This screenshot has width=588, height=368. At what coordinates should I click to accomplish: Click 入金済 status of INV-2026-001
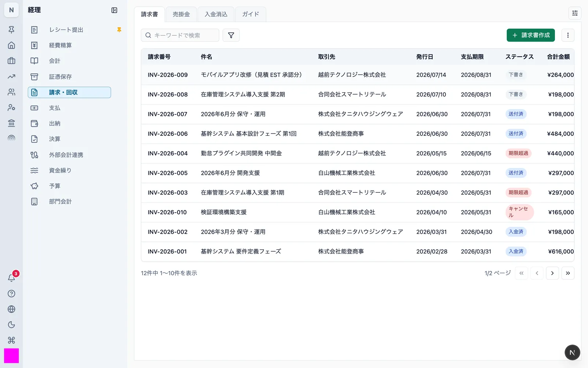(516, 252)
